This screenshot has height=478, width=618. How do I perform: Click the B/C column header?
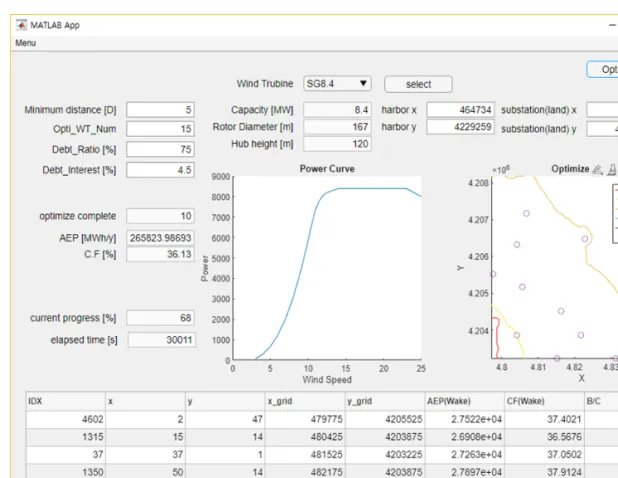[x=601, y=401]
